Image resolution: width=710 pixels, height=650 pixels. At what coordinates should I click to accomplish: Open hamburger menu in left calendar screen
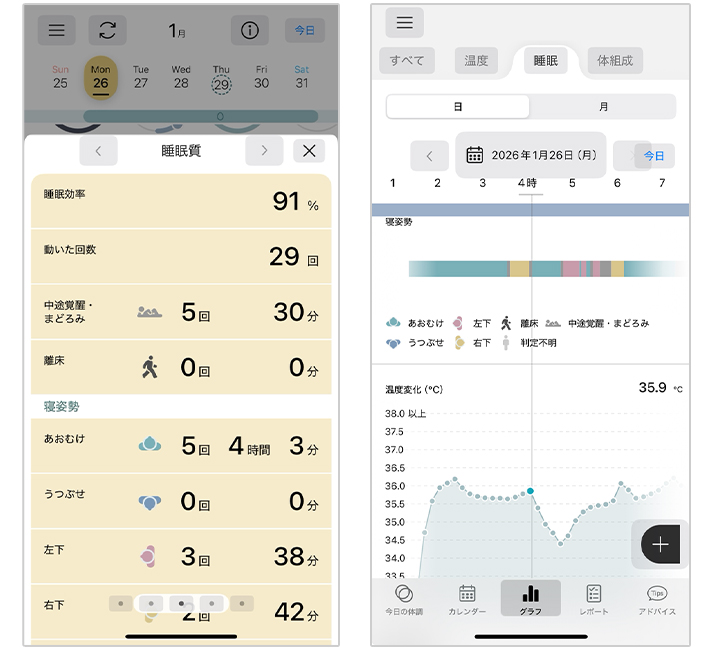point(57,30)
